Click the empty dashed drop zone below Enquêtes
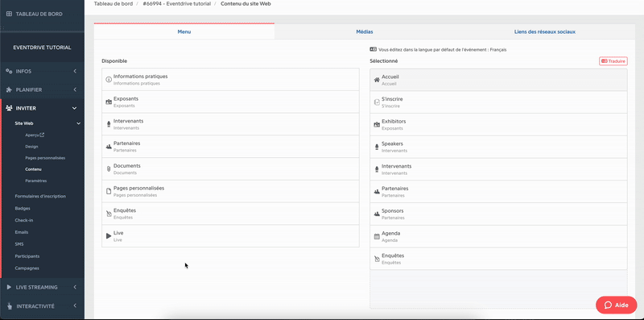The image size is (644, 320). tap(498, 289)
